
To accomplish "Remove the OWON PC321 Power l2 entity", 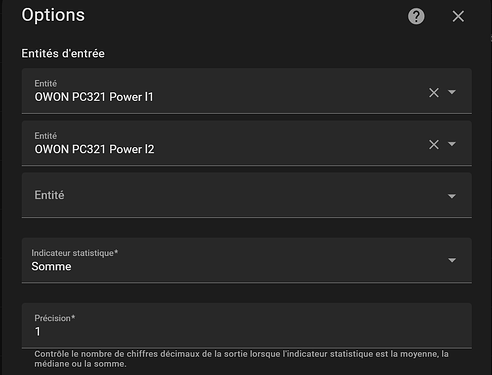I will coord(434,144).
